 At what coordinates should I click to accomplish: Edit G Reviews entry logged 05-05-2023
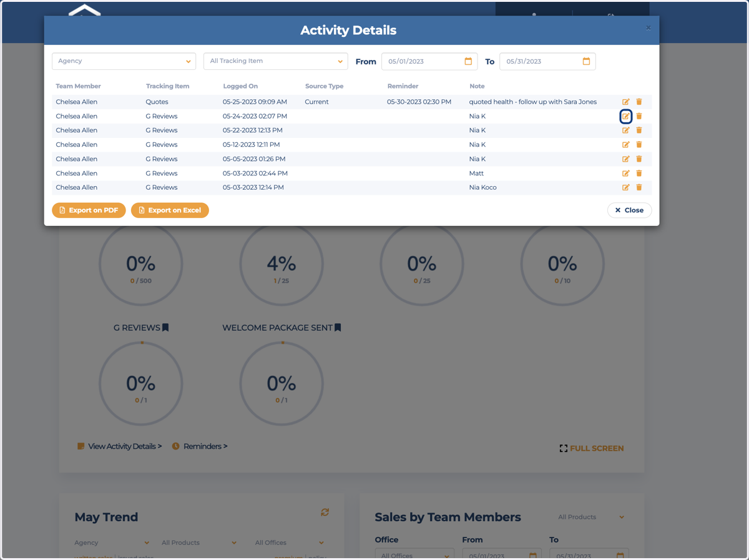(x=626, y=159)
